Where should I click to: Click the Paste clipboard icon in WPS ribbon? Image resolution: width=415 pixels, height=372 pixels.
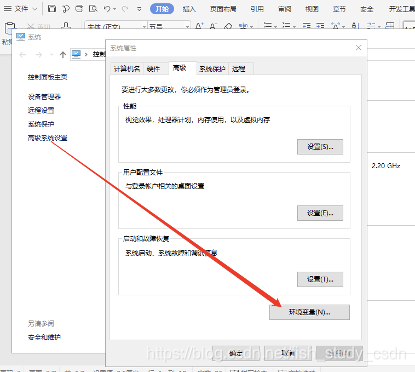(x=10, y=29)
